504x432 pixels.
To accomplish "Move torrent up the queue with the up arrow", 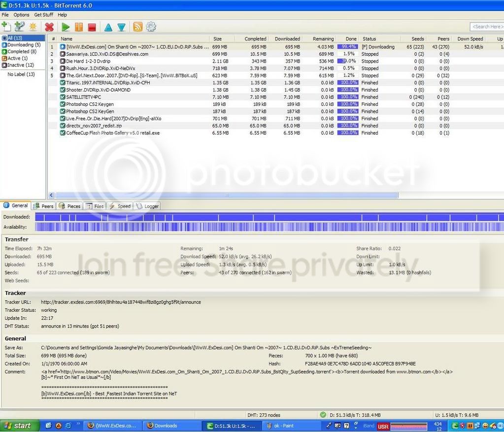I will coord(108,27).
